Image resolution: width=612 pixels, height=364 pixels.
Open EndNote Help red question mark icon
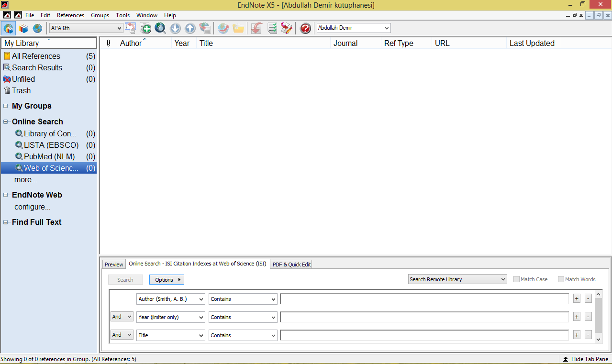pos(305,28)
